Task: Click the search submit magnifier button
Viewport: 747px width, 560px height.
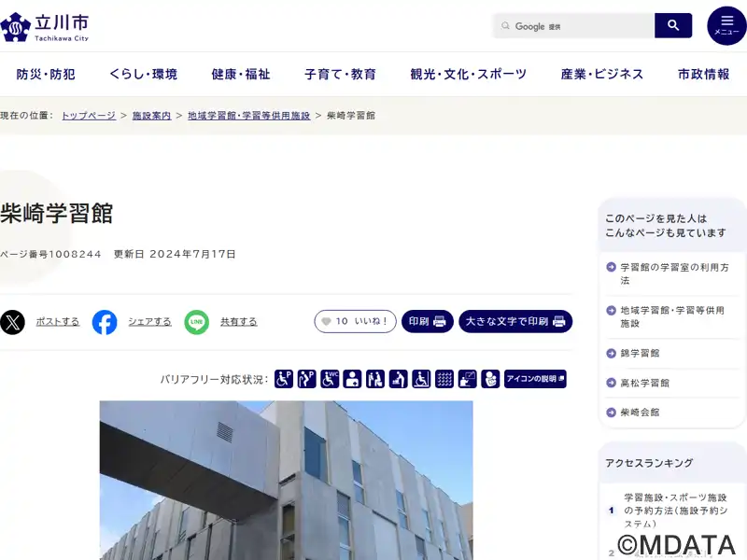Action: (673, 25)
